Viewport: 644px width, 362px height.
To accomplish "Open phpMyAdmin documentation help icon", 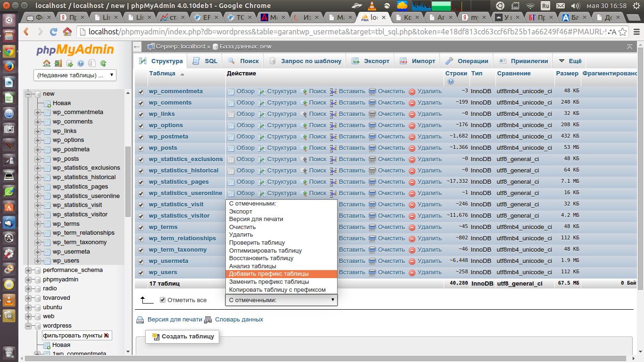I will coord(81,63).
